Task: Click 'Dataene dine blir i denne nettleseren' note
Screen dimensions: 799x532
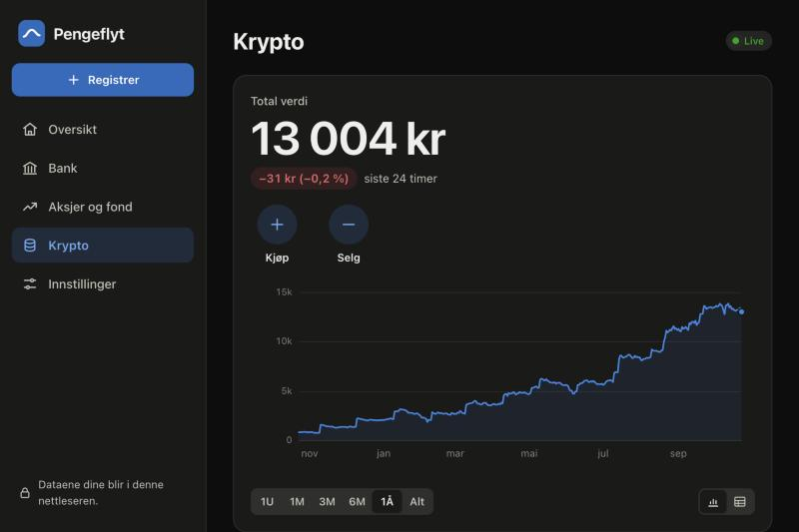Action: click(x=101, y=493)
